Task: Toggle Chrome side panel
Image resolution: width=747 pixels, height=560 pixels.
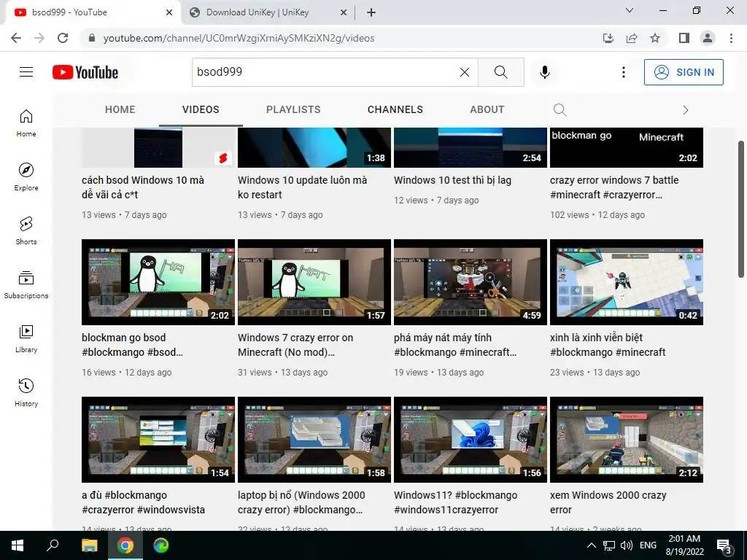Action: [x=684, y=38]
